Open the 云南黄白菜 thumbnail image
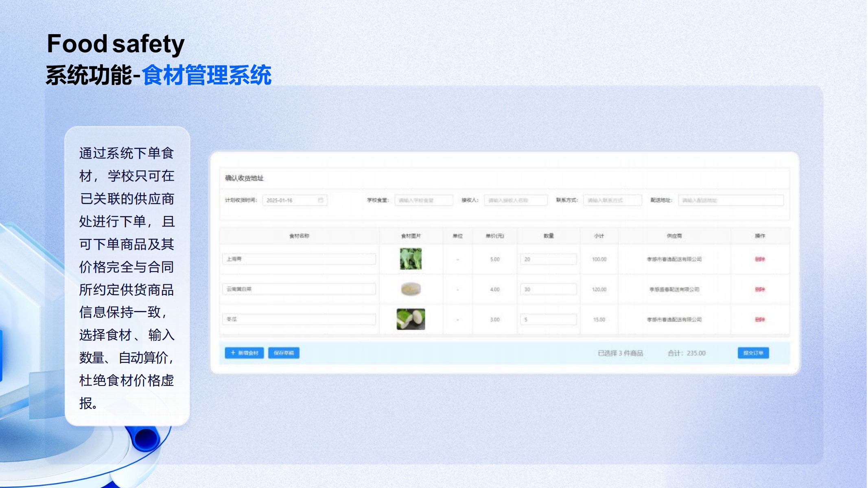Viewport: 868px width, 488px height. (411, 289)
